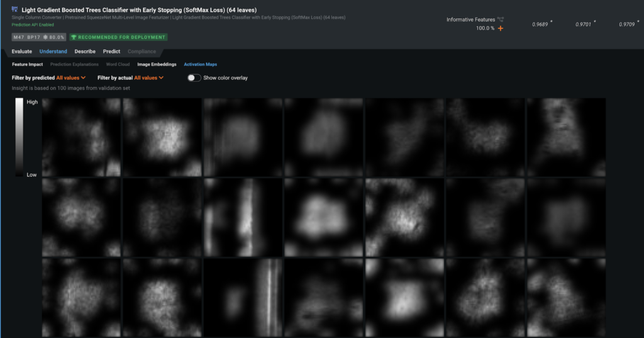Screen dimensions: 644x338
Task: Select the Prediction Explanations sub-tab
Action: coord(74,64)
